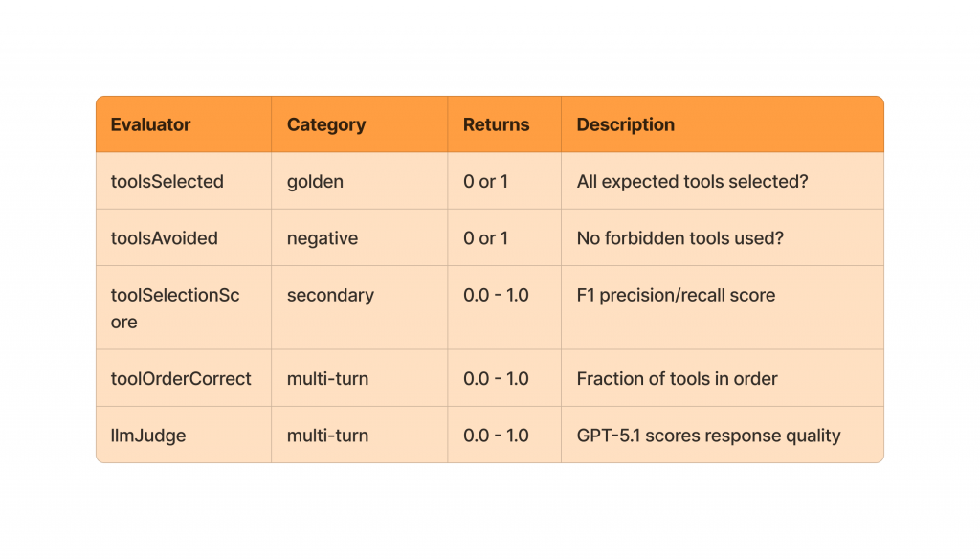Select the llmJudge evaluator cell

[x=148, y=436]
